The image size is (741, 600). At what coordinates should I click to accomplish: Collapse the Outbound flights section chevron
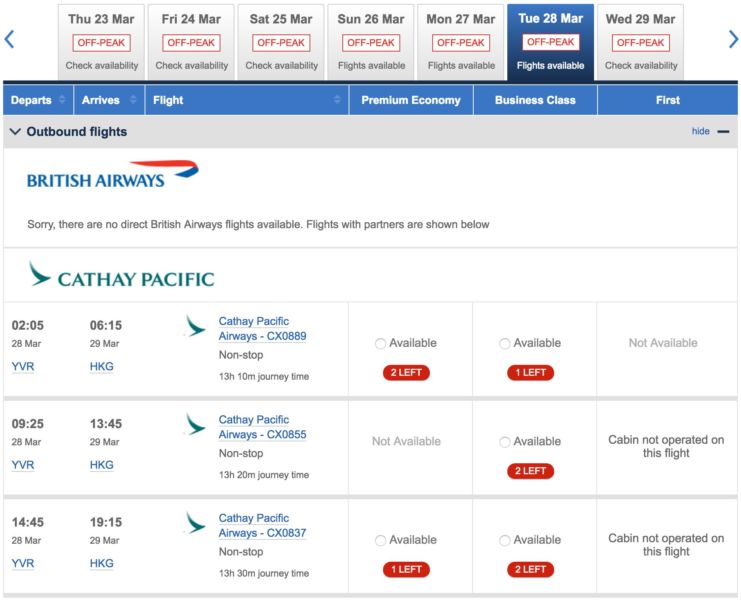(x=15, y=131)
